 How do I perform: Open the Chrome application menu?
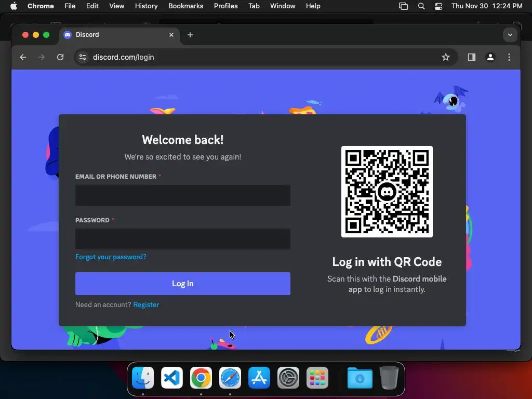pos(41,6)
